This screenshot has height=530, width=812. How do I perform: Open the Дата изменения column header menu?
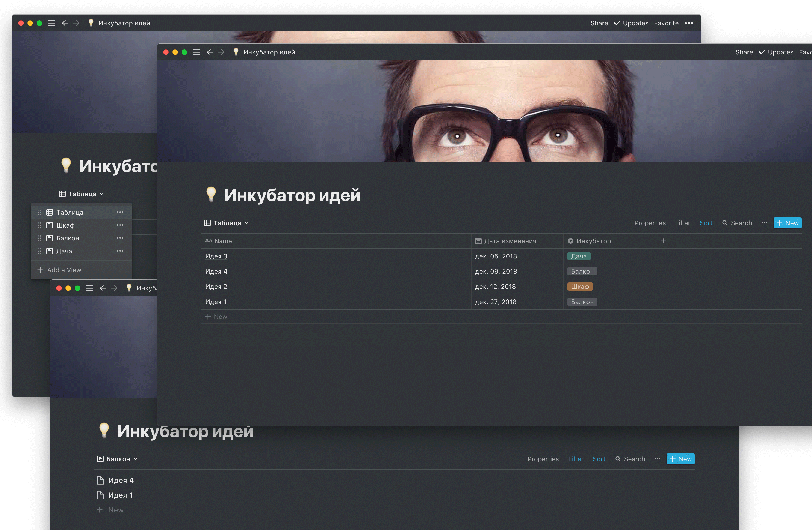pos(510,241)
